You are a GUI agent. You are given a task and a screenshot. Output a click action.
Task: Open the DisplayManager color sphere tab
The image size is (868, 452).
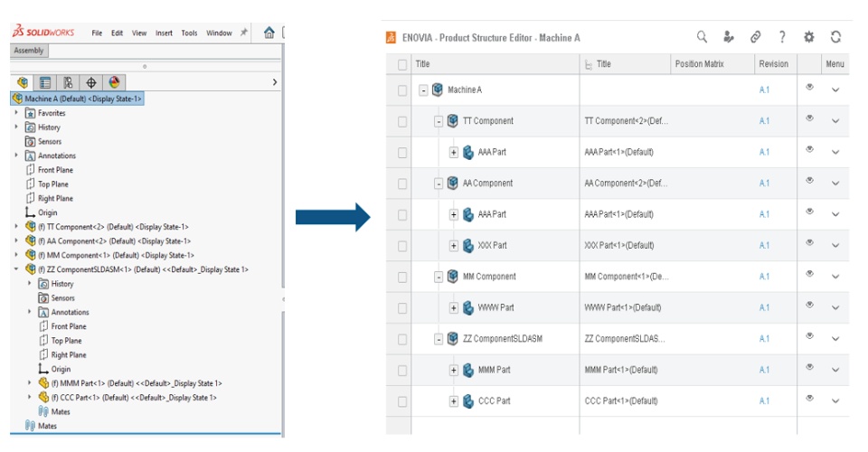pos(115,82)
